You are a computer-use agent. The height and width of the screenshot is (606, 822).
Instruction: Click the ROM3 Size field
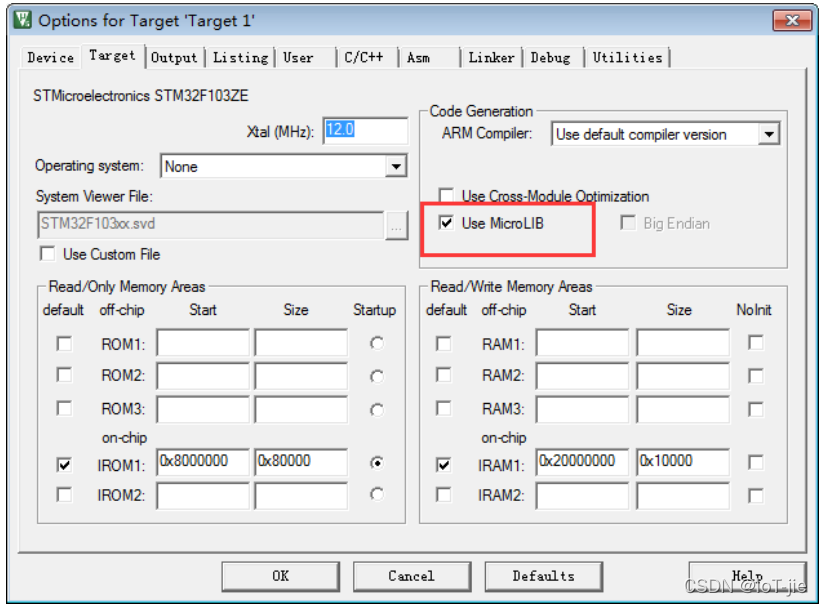coord(301,409)
